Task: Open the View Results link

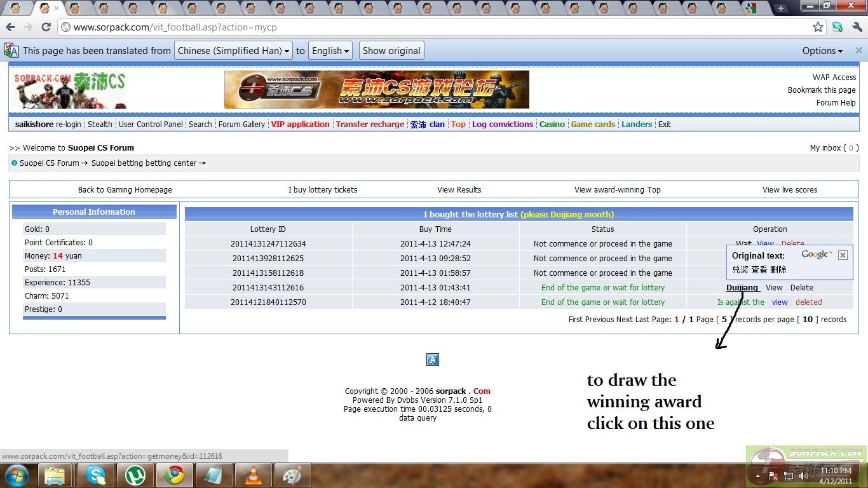Action: tap(459, 190)
